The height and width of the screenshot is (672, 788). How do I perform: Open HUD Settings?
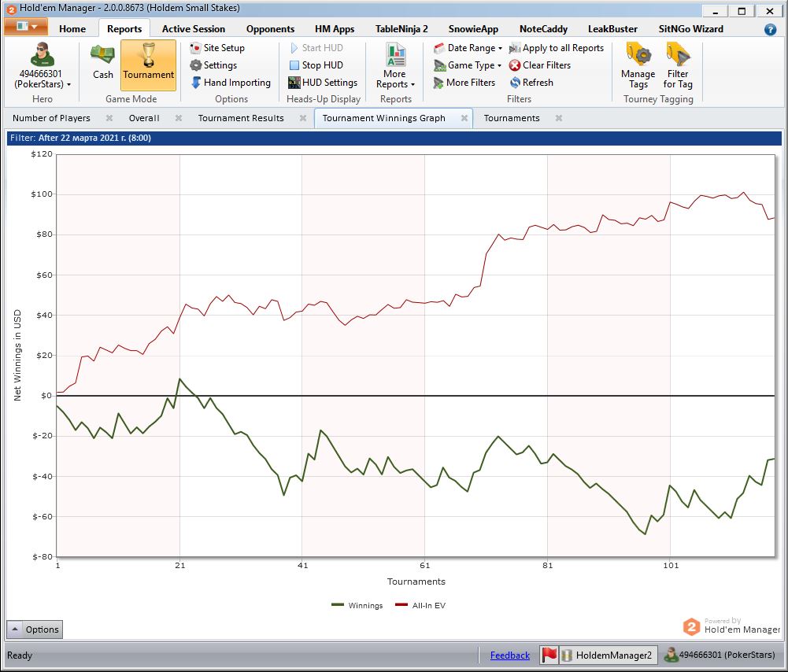322,83
